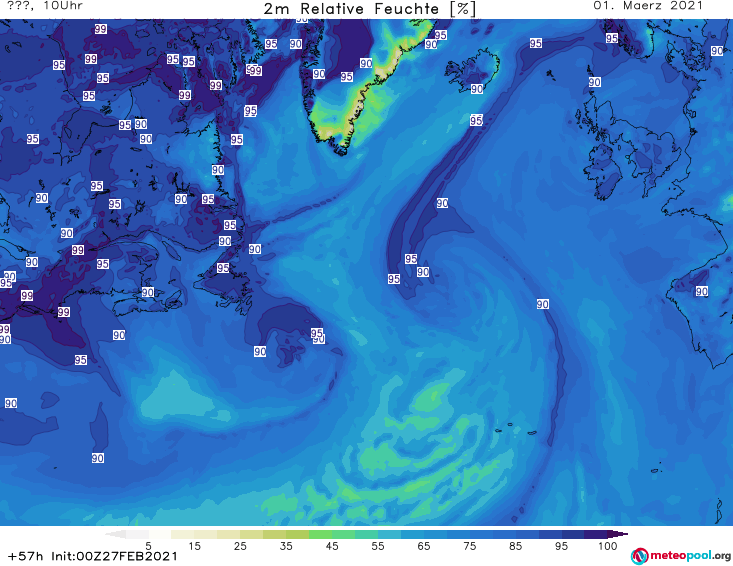Screen dimensions: 733x566
Task: Click the colorbar tick label '45'
Action: click(x=332, y=545)
